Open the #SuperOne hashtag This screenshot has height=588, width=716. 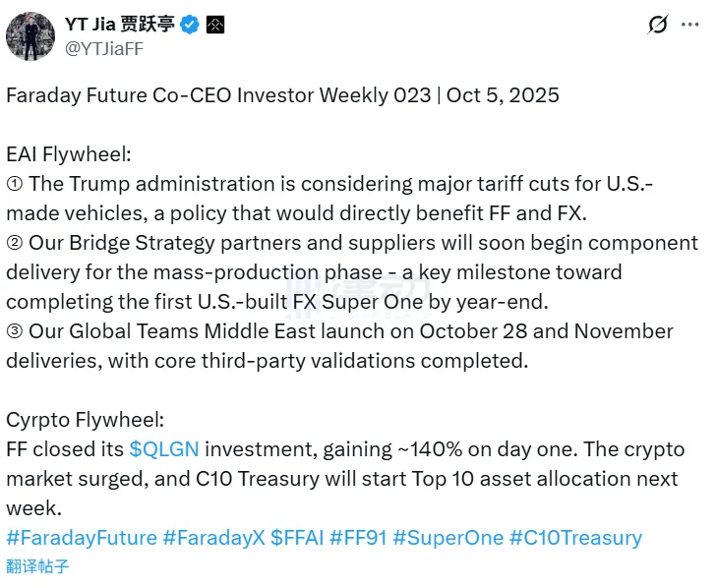tap(447, 538)
